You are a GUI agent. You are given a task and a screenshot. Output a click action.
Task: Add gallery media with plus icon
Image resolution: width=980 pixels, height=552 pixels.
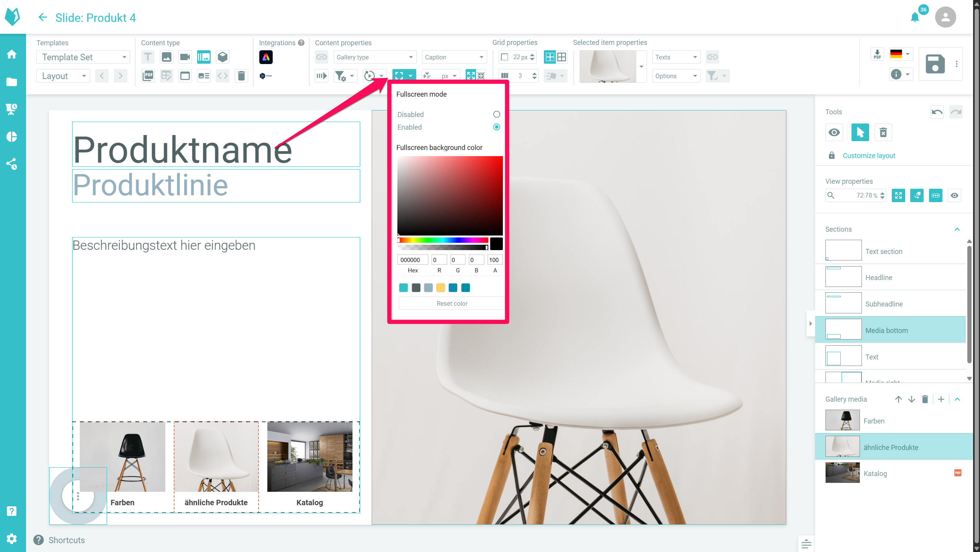[941, 399]
